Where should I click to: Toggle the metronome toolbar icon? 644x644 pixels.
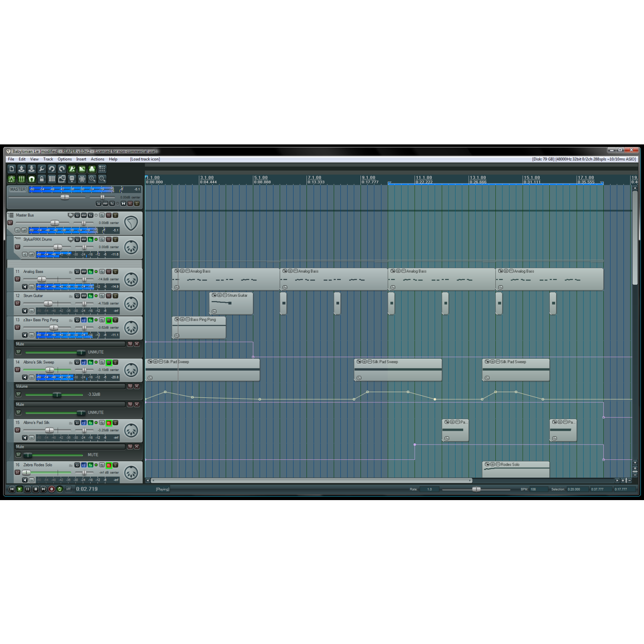coord(72,169)
